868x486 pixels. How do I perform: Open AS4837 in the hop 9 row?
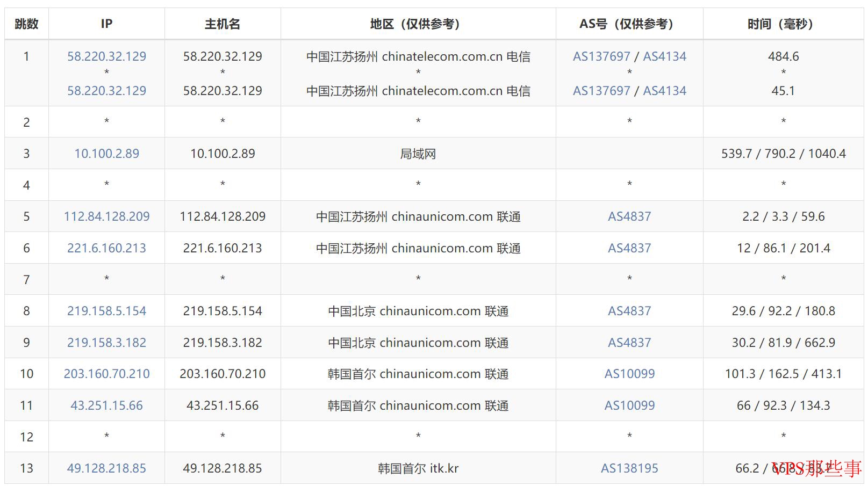pos(629,343)
